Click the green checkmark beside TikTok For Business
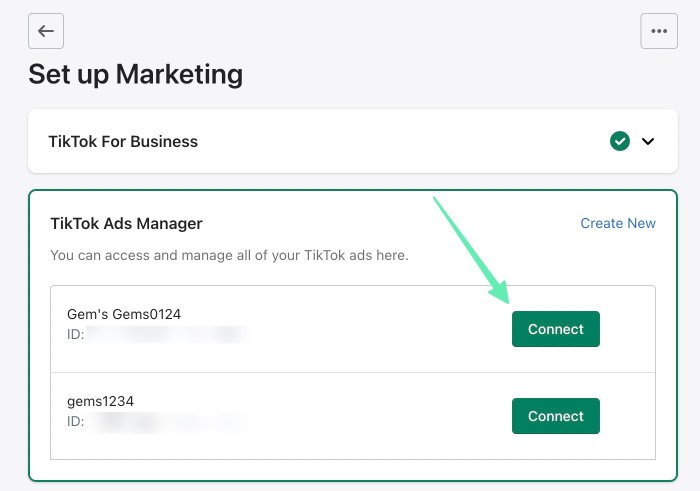700x491 pixels. (620, 142)
